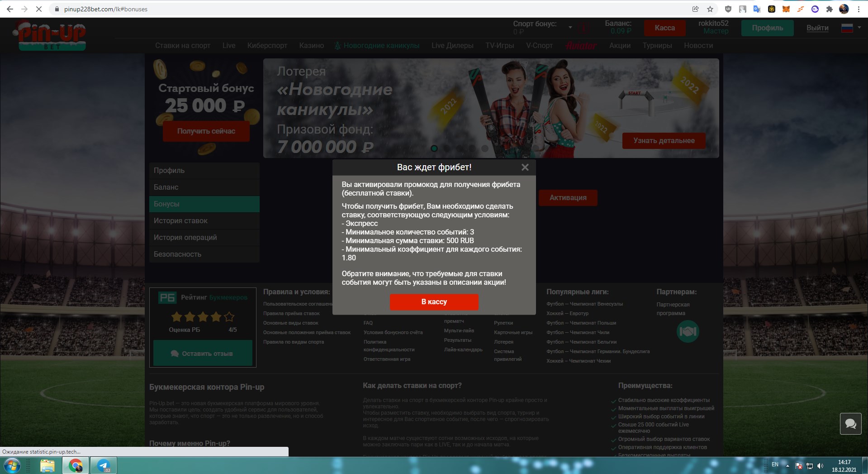Open the Action Center flag icon
The height and width of the screenshot is (474, 868).
[x=799, y=466]
